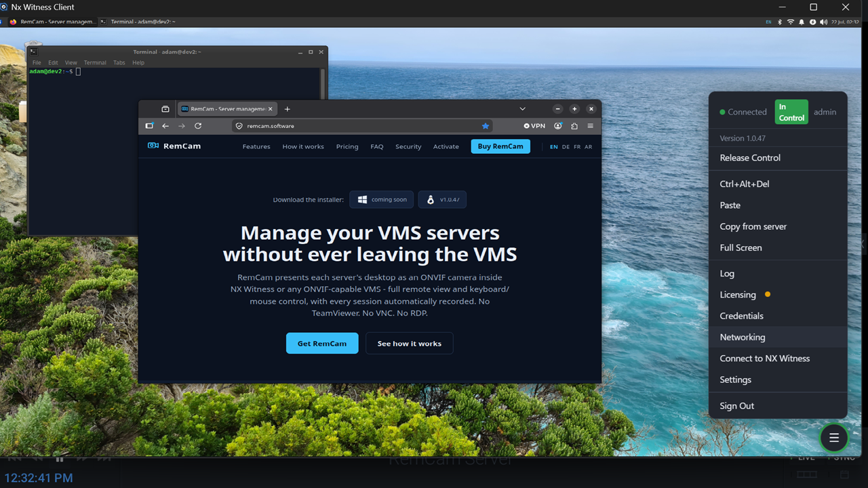Open the browser hamburger application menu
Image resolution: width=868 pixels, height=488 pixels.
click(591, 126)
